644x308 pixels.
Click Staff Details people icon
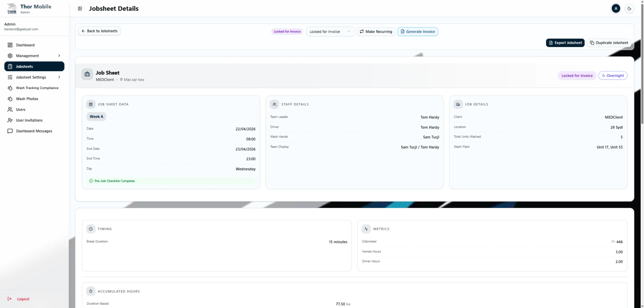(x=274, y=104)
